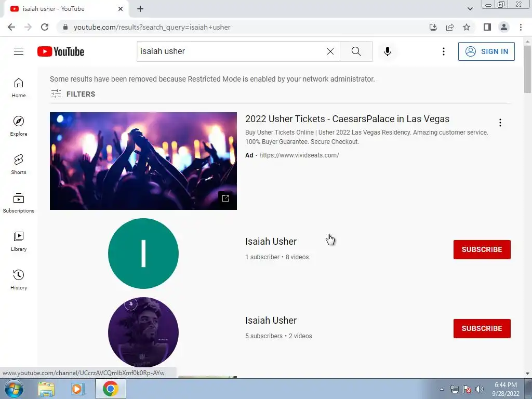
Task: Expand the FILTERS options
Action: pos(73,94)
